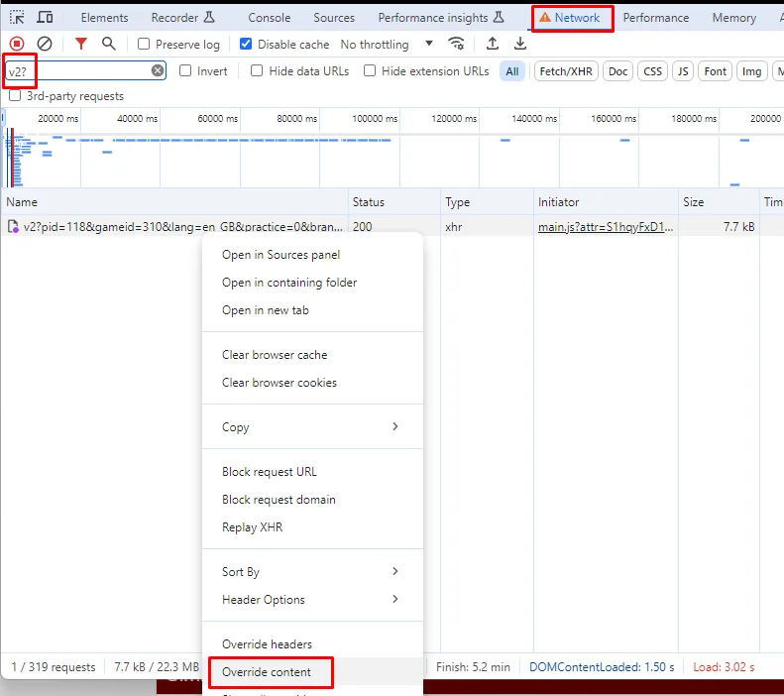Expand the Copy submenu
Screen dimensions: 784x696
(x=312, y=426)
